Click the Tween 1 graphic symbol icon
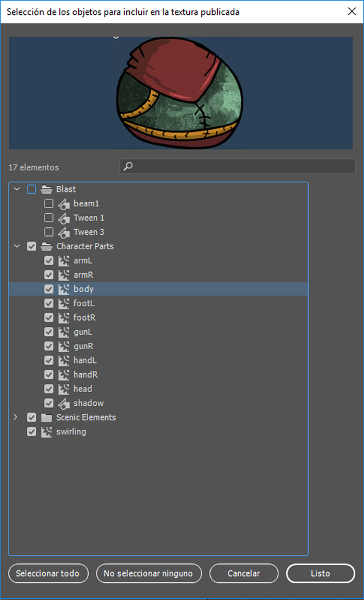This screenshot has height=600, width=364. pyautogui.click(x=63, y=218)
